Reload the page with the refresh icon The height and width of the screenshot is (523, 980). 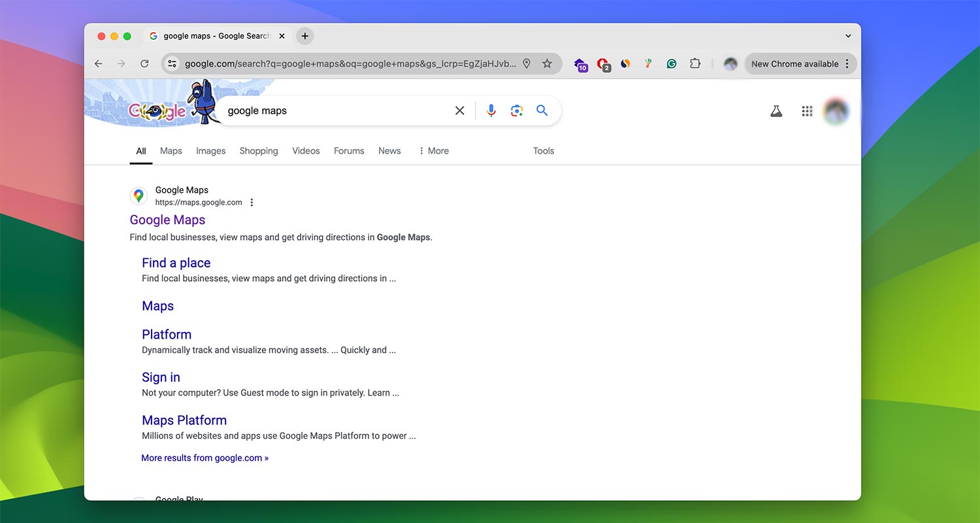(144, 63)
